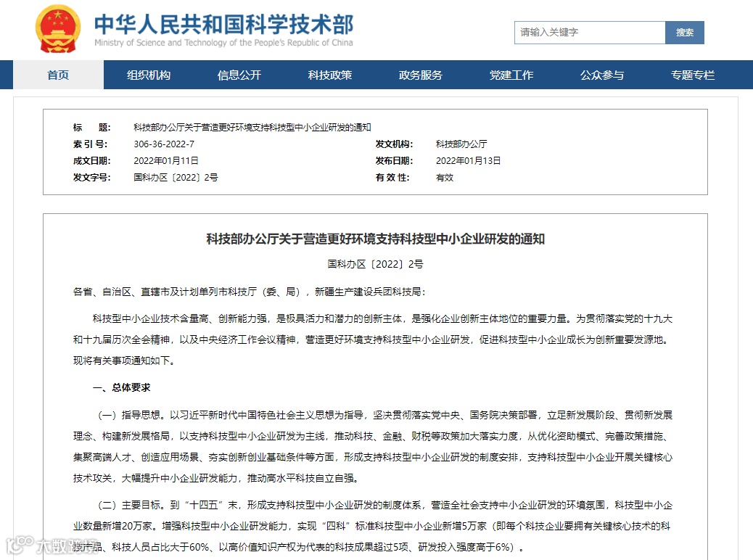Click the section heading 一、总体要求
This screenshot has width=753, height=560.
[121, 387]
